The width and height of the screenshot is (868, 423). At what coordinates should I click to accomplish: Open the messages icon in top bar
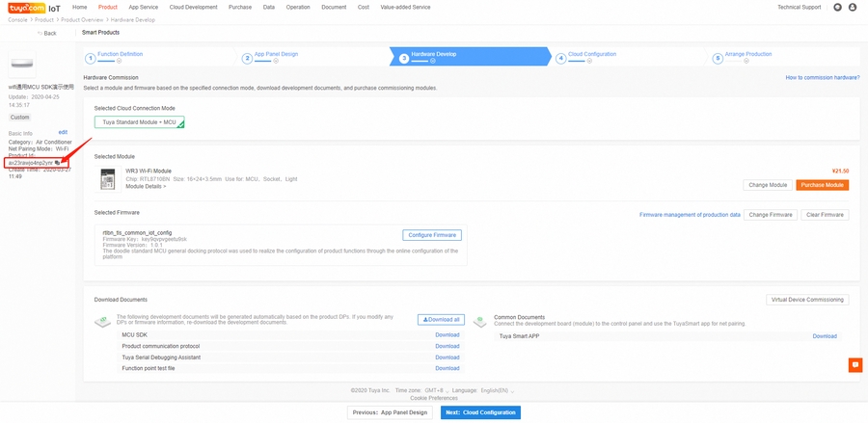coord(837,7)
